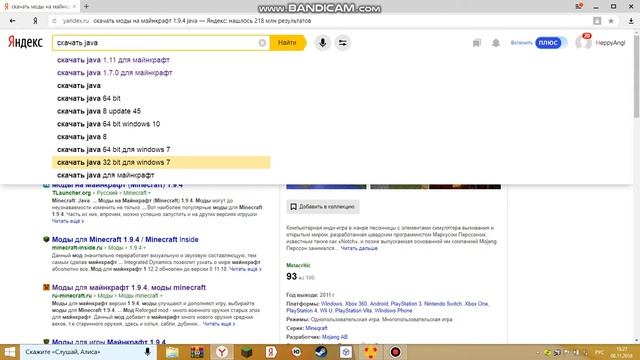Activate Alice microphone in the taskbar

(x=147, y=352)
